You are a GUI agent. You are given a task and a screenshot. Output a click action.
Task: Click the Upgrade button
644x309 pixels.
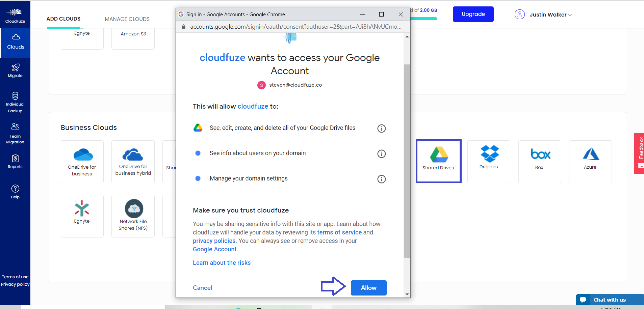point(473,14)
